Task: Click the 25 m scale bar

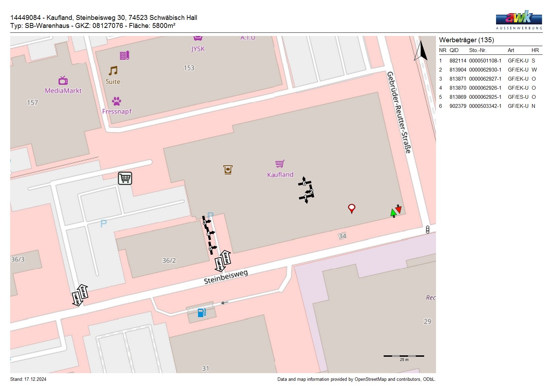Action: (x=404, y=356)
